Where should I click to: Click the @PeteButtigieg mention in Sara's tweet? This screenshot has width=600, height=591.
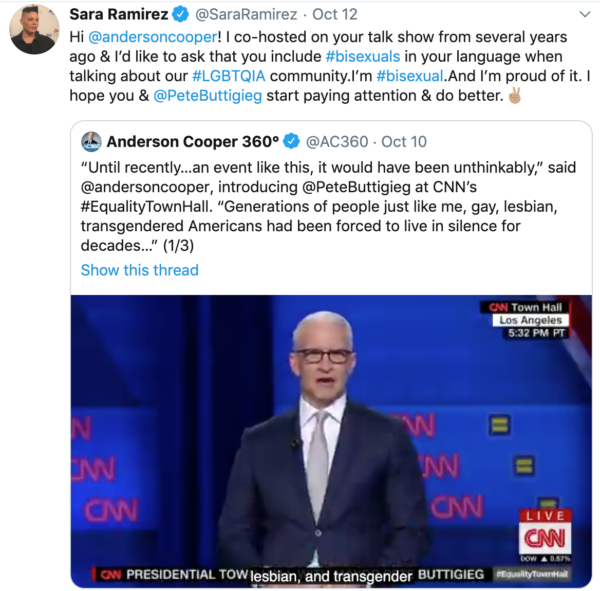208,96
